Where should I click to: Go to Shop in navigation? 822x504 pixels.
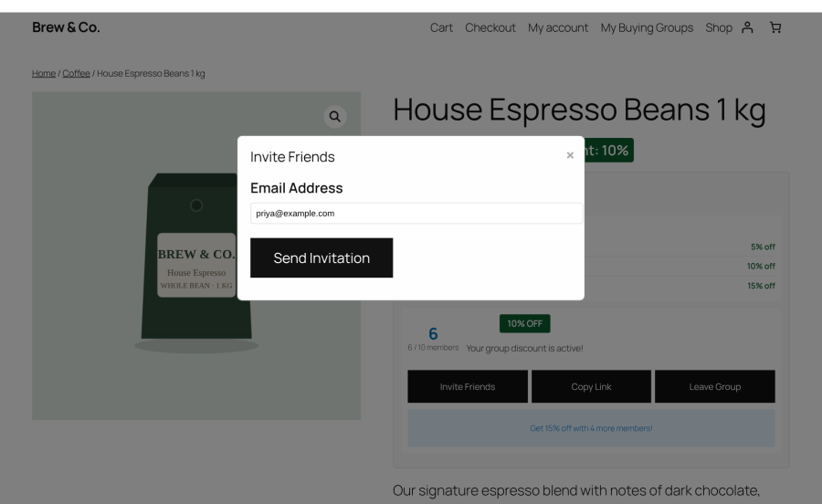coord(719,27)
